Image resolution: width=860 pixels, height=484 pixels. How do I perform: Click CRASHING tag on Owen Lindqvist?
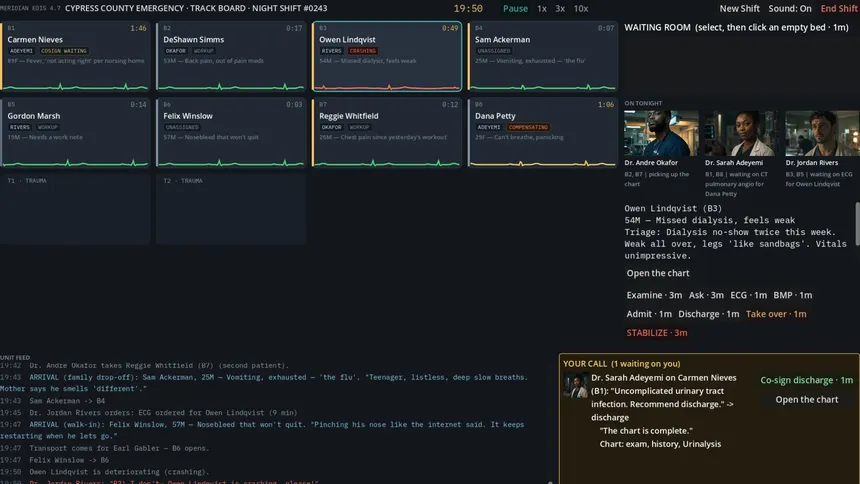pos(363,50)
